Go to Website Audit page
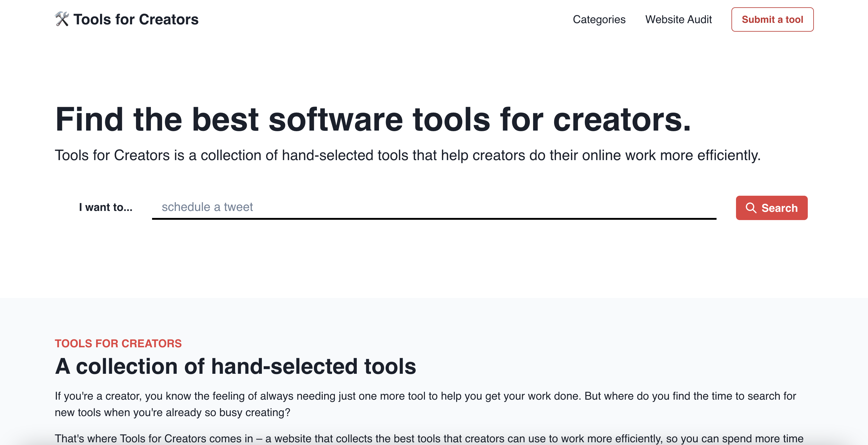This screenshot has height=445, width=868. 678,19
